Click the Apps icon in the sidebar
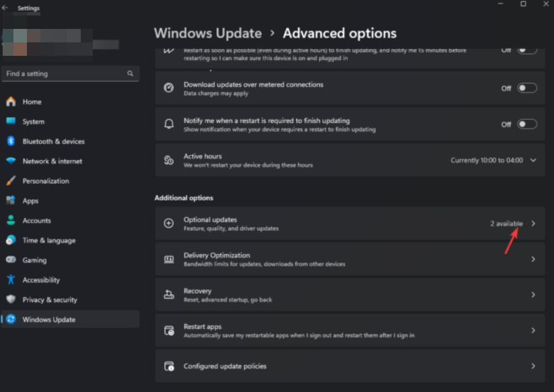Screen dimensions: 554x392 click(11, 200)
